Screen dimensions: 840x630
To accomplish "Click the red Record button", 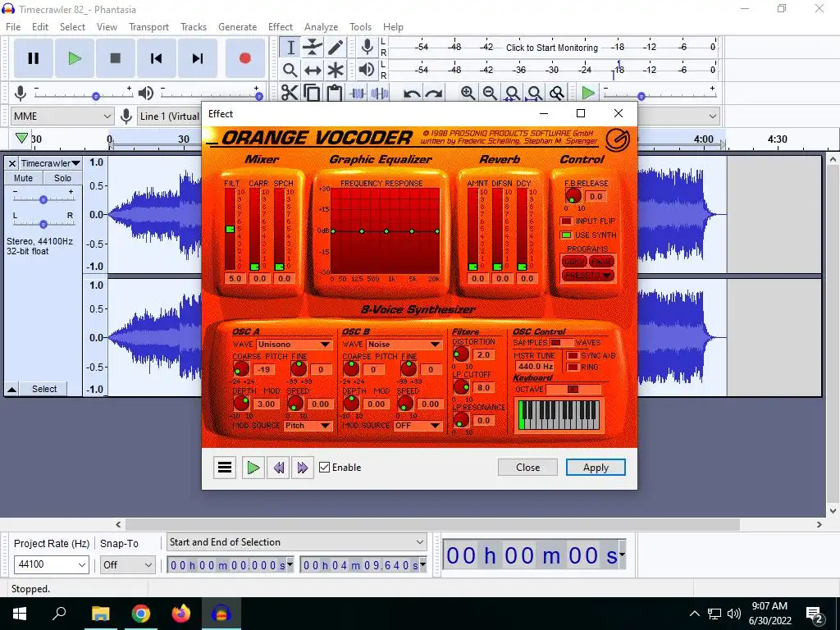I will (244, 58).
